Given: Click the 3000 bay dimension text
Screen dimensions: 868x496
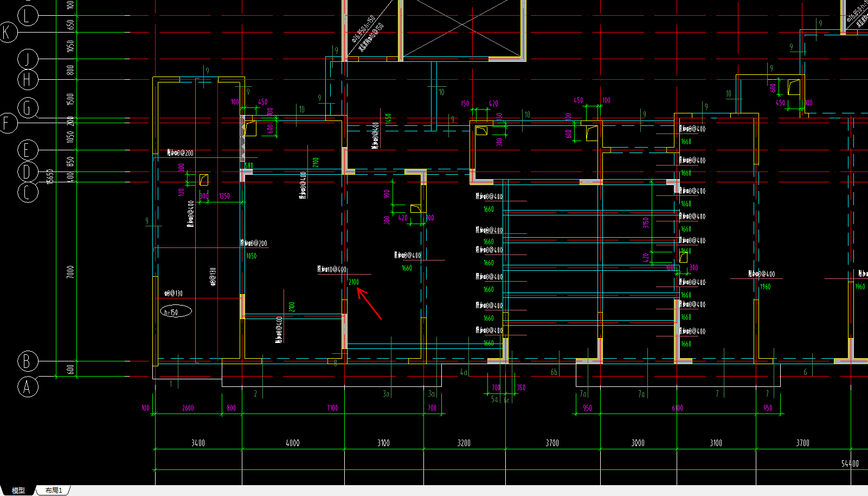Looking at the screenshot, I should [638, 443].
